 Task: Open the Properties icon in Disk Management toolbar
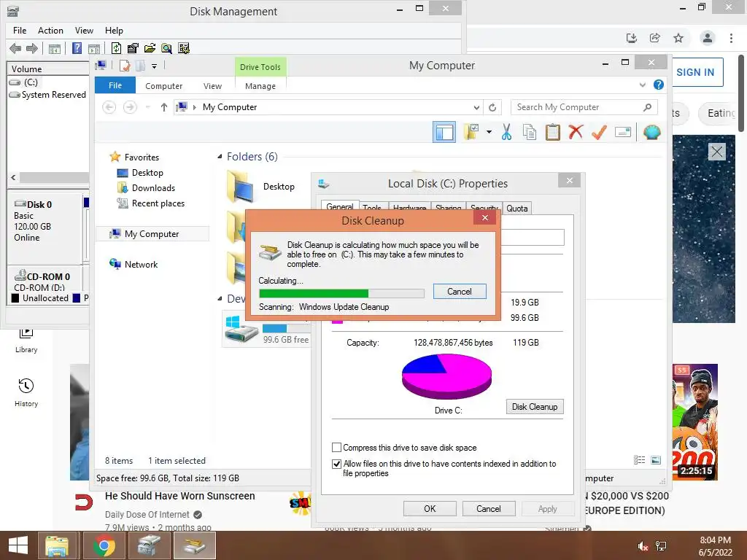tap(133, 48)
